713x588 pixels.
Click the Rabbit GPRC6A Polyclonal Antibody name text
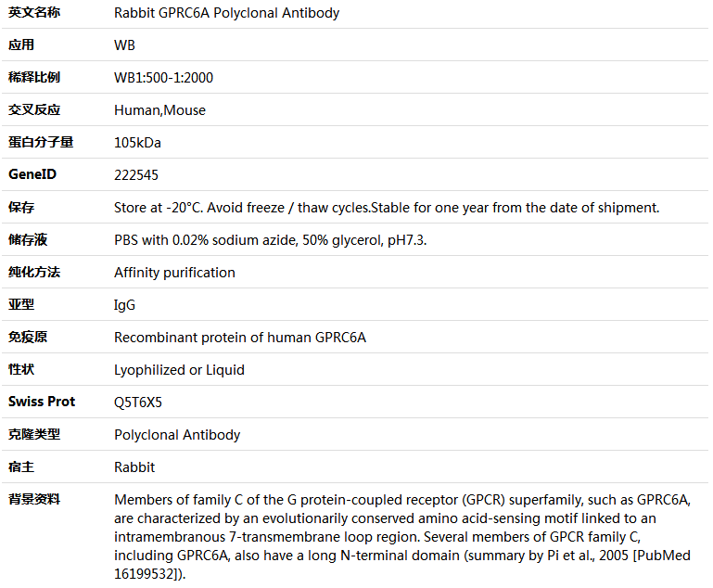[226, 13]
